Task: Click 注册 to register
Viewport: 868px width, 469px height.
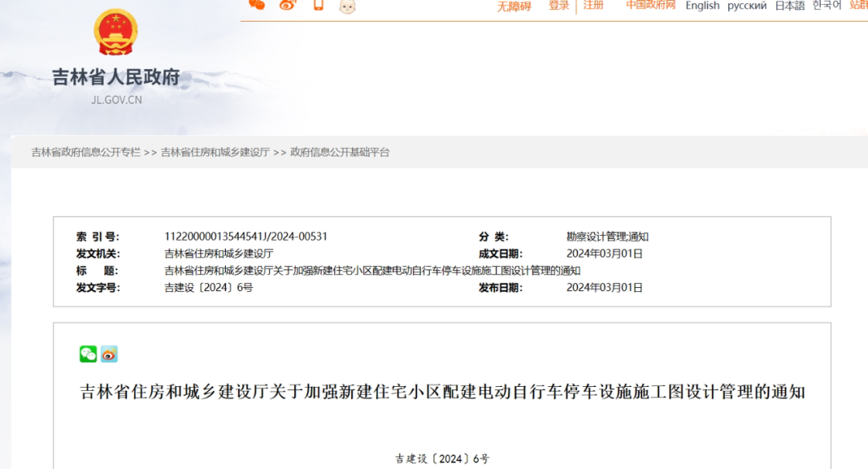Action: coord(593,6)
